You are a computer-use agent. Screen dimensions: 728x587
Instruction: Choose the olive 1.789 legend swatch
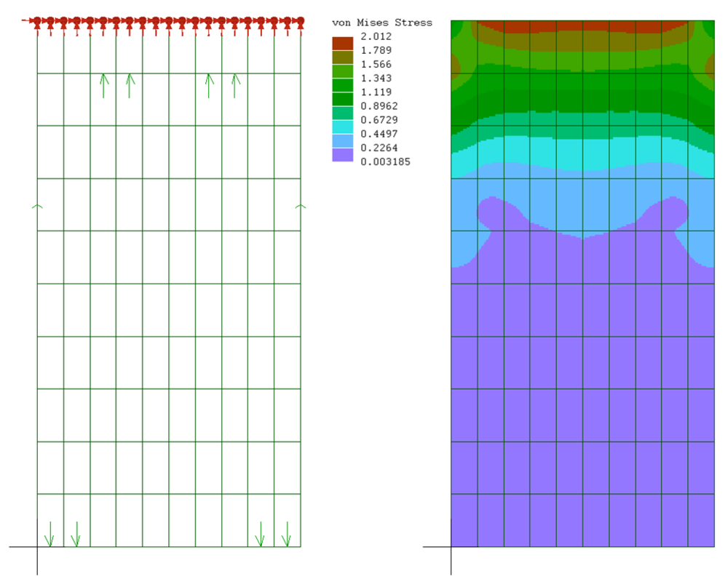pos(342,57)
